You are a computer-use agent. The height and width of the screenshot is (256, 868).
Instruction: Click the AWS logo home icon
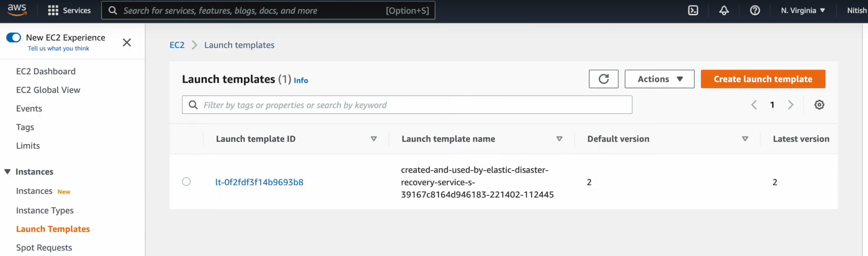(x=17, y=10)
